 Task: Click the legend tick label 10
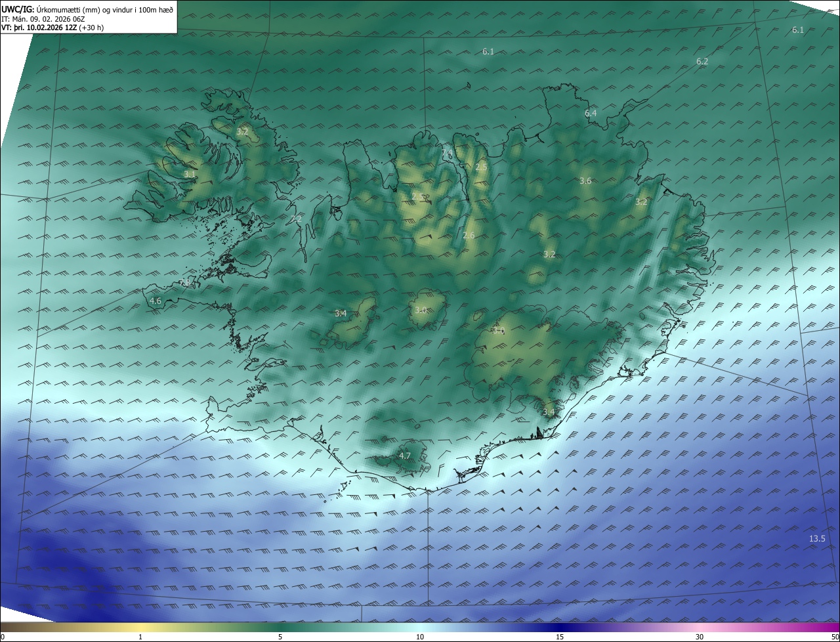(420, 637)
